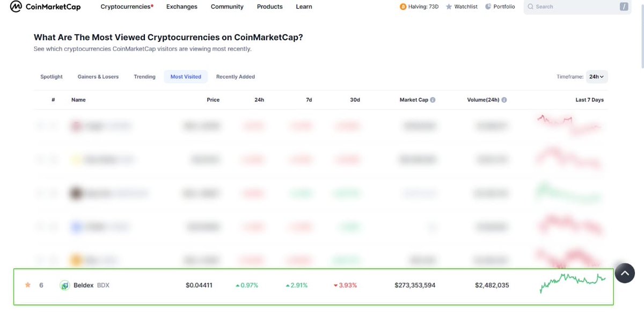The width and height of the screenshot is (644, 313).
Task: Focus the Search input field
Action: tap(577, 7)
